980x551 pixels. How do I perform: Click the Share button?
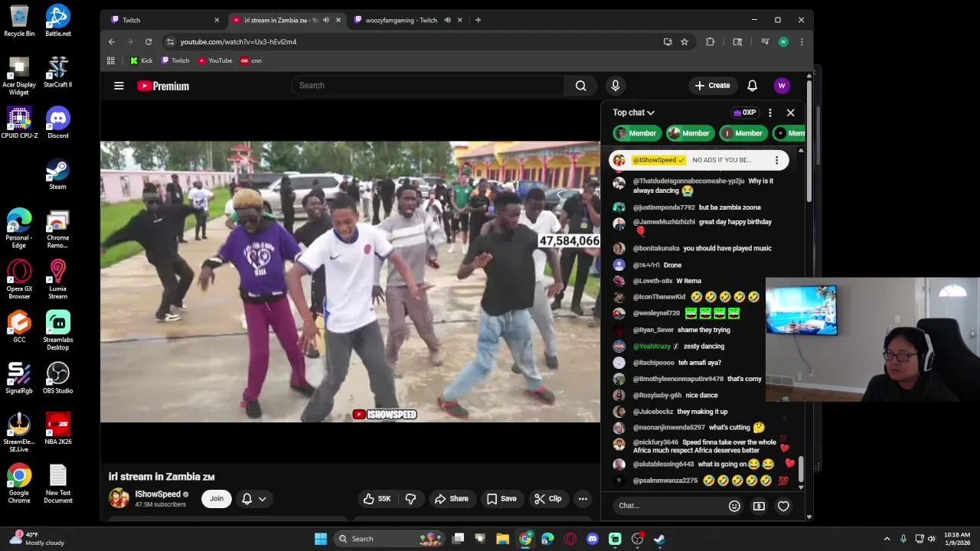(451, 499)
